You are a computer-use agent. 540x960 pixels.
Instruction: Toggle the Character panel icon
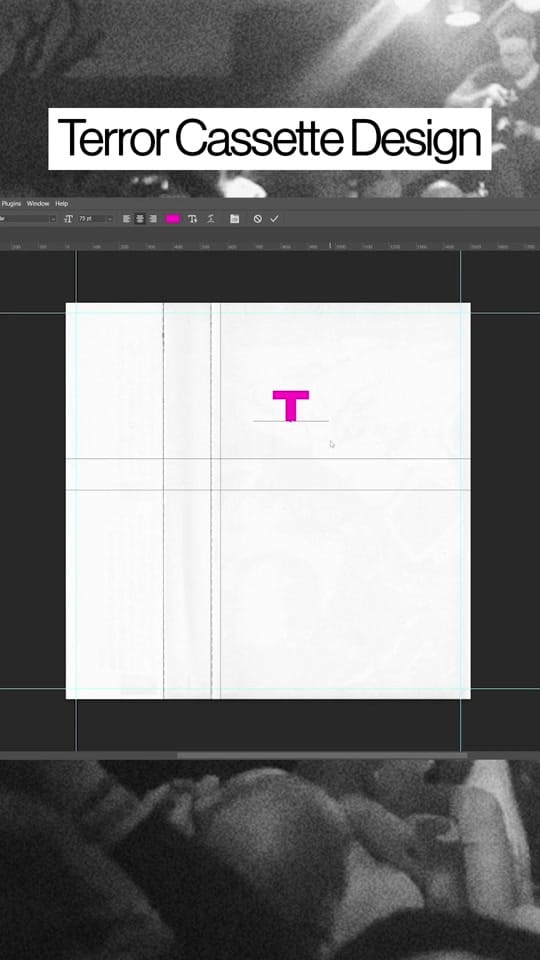pos(234,219)
